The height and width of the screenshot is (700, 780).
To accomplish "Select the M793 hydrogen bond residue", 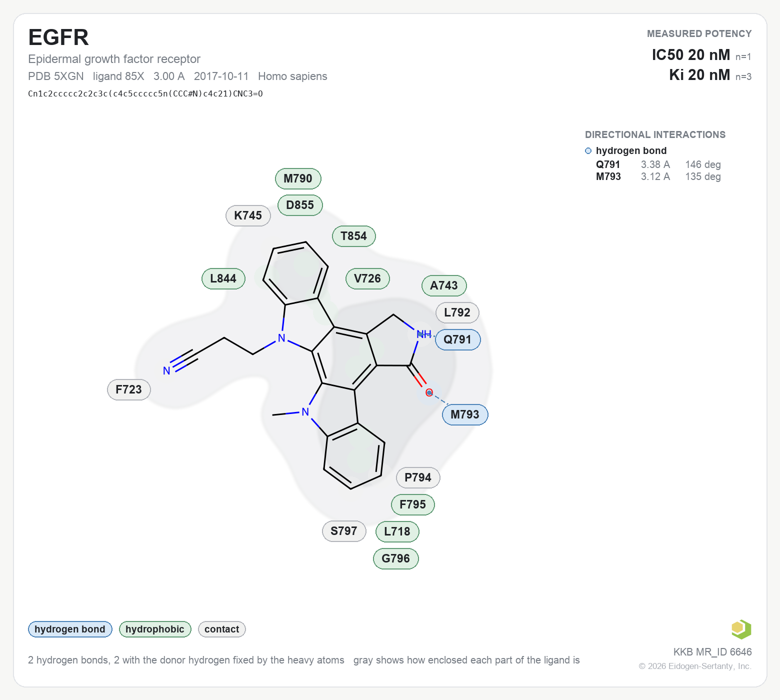I will pos(465,414).
